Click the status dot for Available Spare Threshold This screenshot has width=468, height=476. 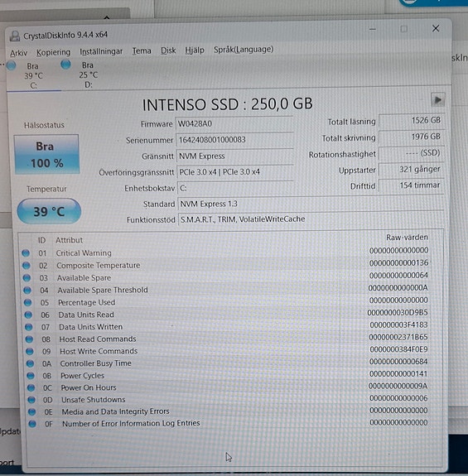tap(27, 291)
